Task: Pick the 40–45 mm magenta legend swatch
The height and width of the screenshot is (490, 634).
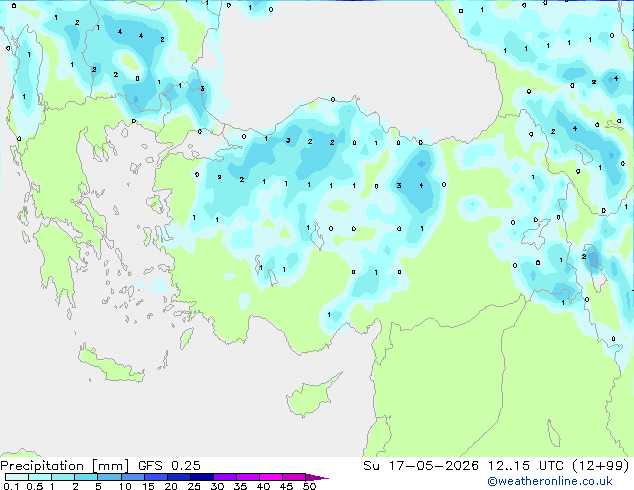Action: click(271, 477)
